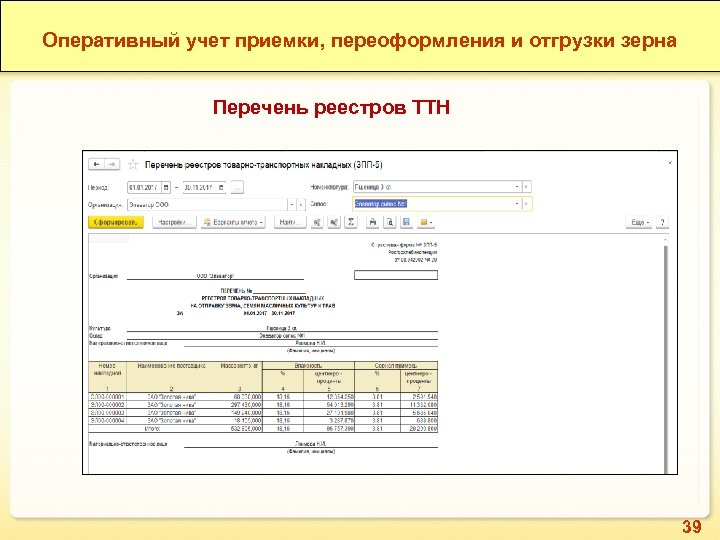Go back with the left arrow button
Viewport: 720px width, 540px height.
tap(96, 164)
